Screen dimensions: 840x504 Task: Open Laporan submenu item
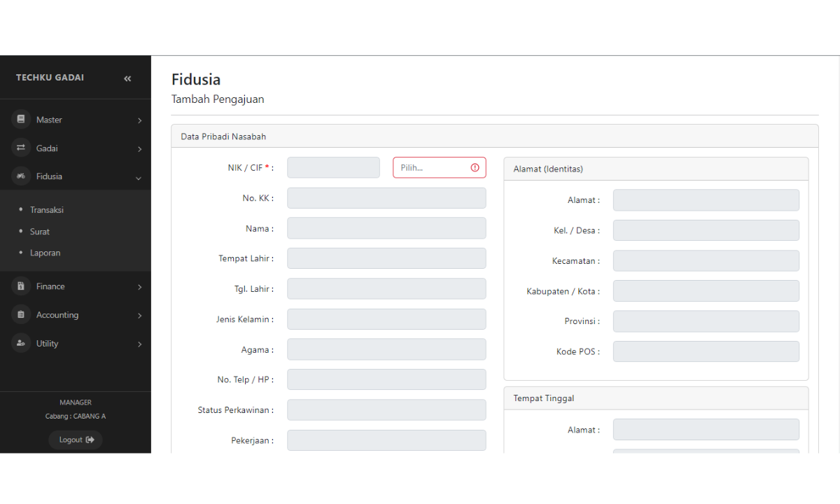(x=45, y=253)
